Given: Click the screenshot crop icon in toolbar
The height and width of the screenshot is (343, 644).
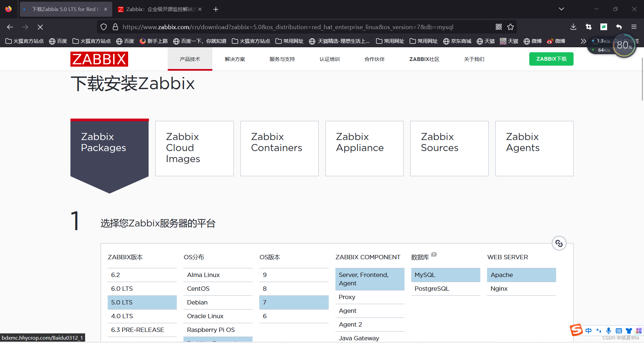Looking at the screenshot, I should click(x=588, y=27).
